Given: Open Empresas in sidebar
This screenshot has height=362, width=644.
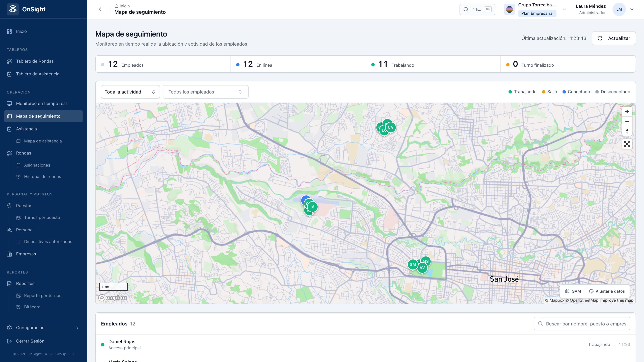Looking at the screenshot, I should pyautogui.click(x=43, y=254).
